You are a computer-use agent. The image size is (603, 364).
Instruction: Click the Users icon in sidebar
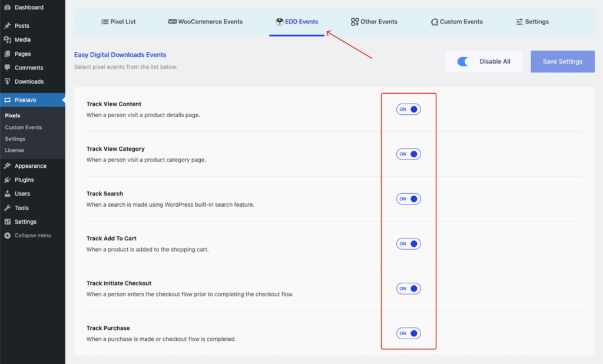click(x=7, y=194)
